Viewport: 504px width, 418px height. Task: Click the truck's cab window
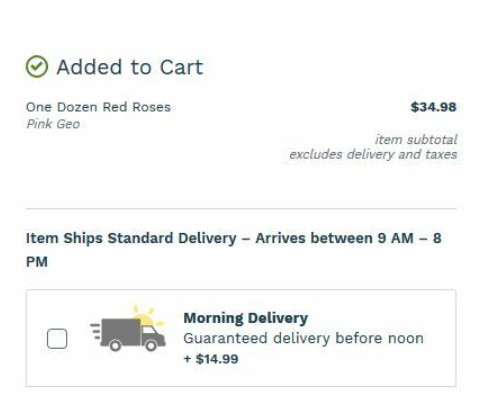click(x=149, y=330)
